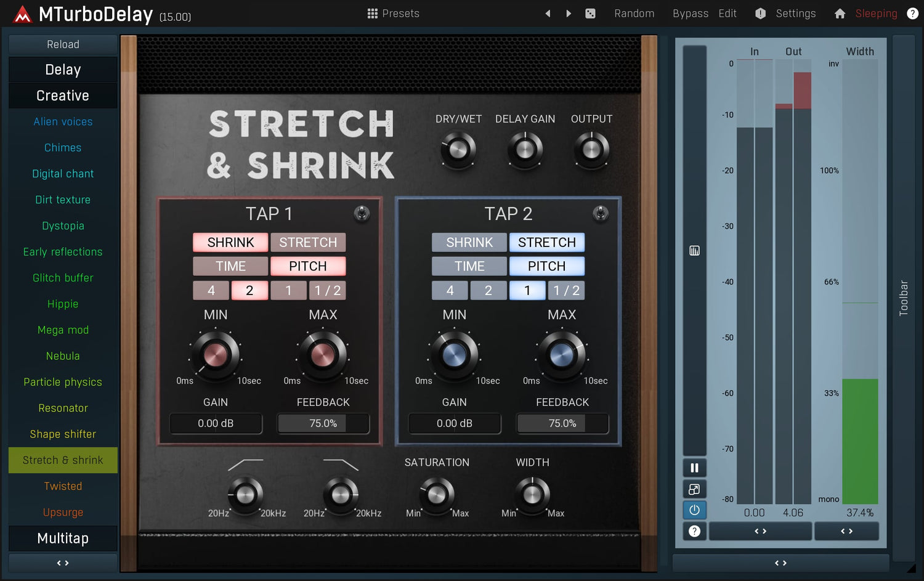Click the Reload button
924x581 pixels.
point(63,44)
